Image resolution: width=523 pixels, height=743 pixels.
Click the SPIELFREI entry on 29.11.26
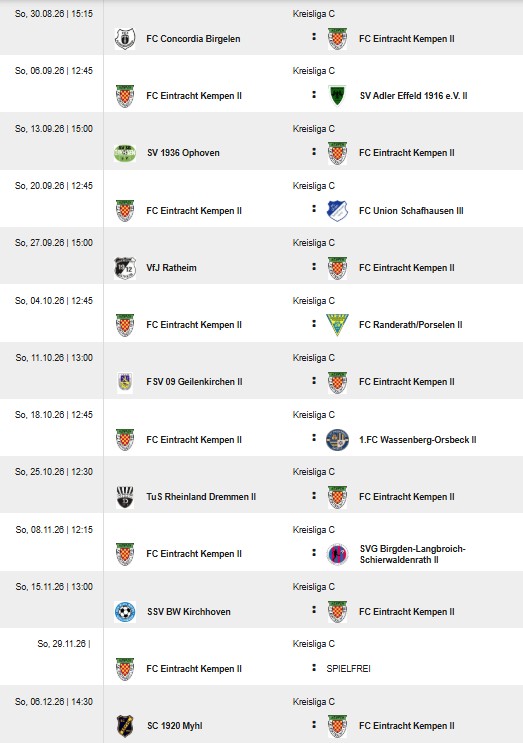[348, 669]
